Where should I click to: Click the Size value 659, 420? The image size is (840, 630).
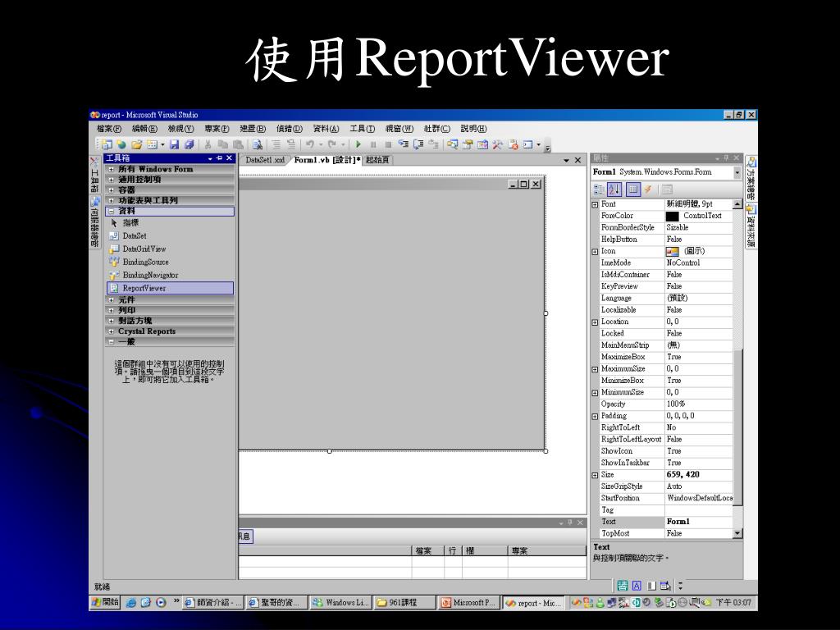point(683,475)
